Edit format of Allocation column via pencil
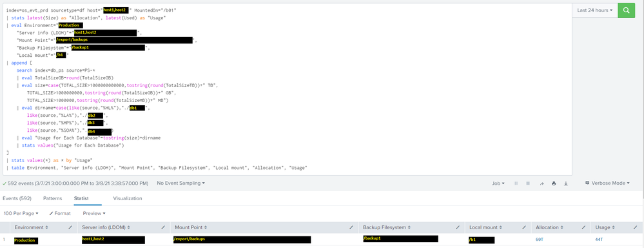This screenshot has width=644, height=248. click(583, 227)
